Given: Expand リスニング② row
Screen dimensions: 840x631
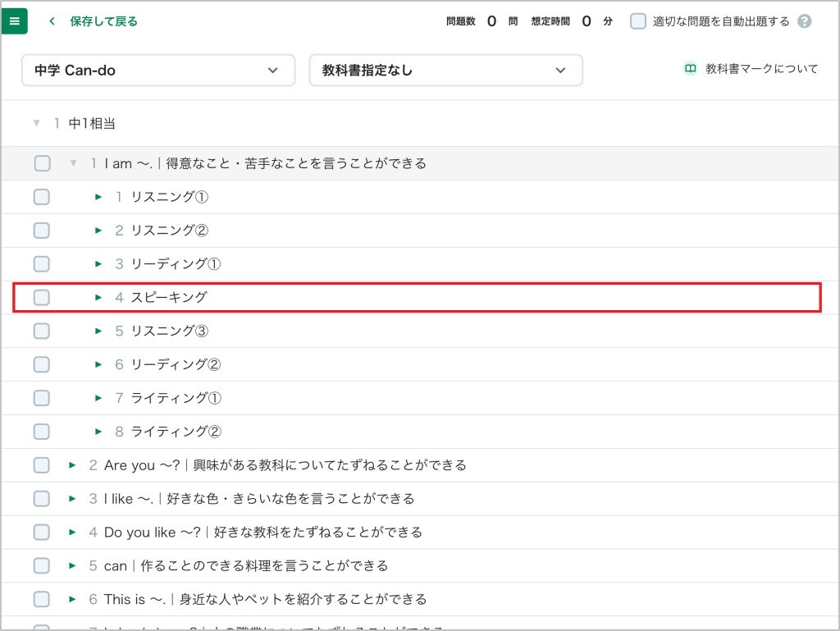Looking at the screenshot, I should point(98,231).
